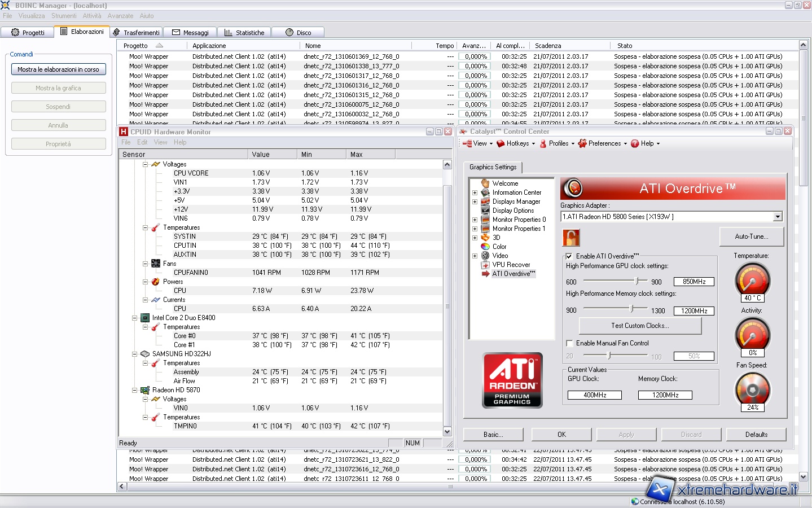Click the Hotkeys toolbar icon
This screenshot has height=508, width=812.
tap(500, 143)
